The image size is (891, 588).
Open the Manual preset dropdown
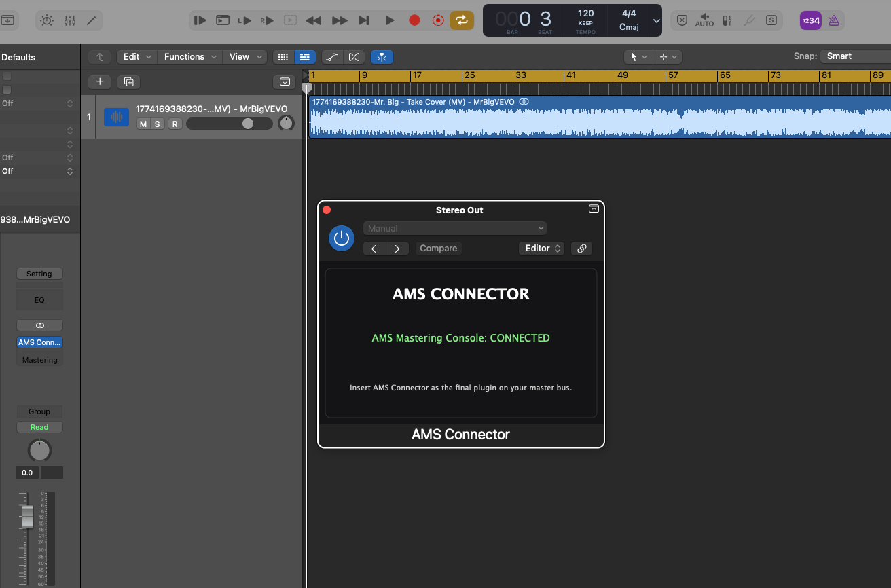pos(455,228)
